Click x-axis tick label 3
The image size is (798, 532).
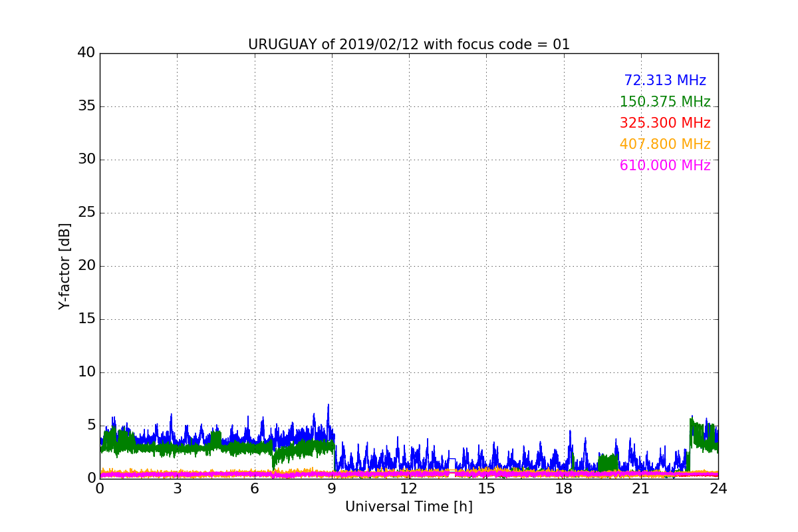177,489
